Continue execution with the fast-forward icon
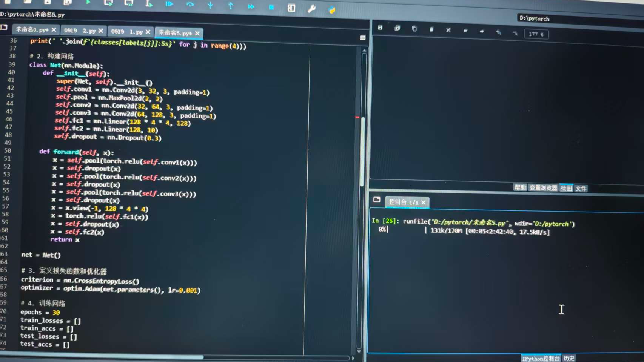The height and width of the screenshot is (362, 644). [251, 6]
